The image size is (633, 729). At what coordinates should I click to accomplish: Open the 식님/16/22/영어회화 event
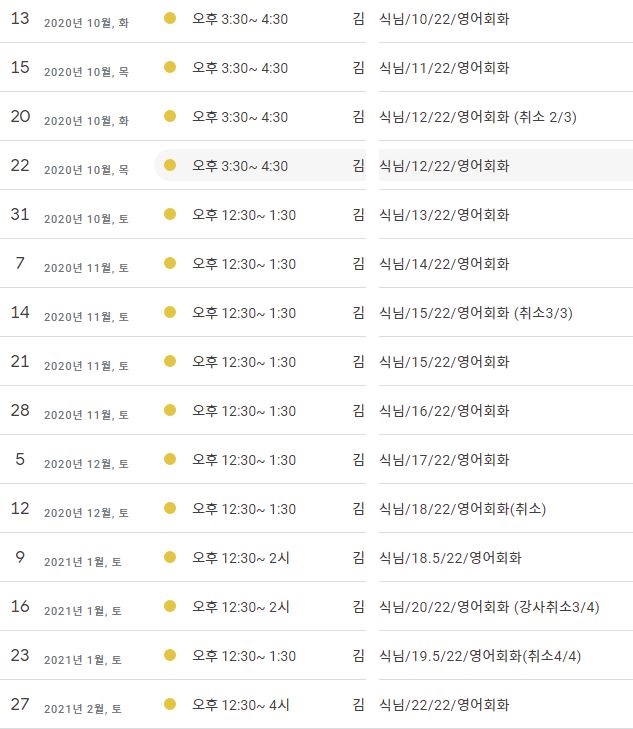pos(444,411)
